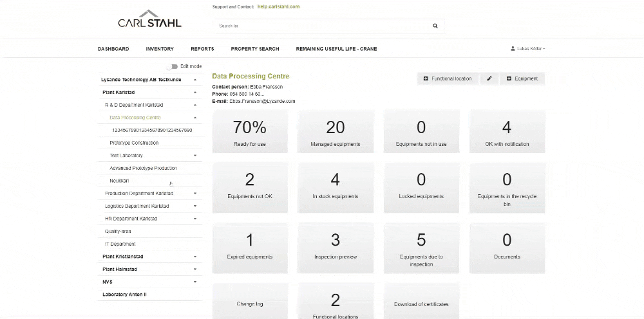The width and height of the screenshot is (644, 319).
Task: Go to the Reports menu
Action: (x=202, y=49)
